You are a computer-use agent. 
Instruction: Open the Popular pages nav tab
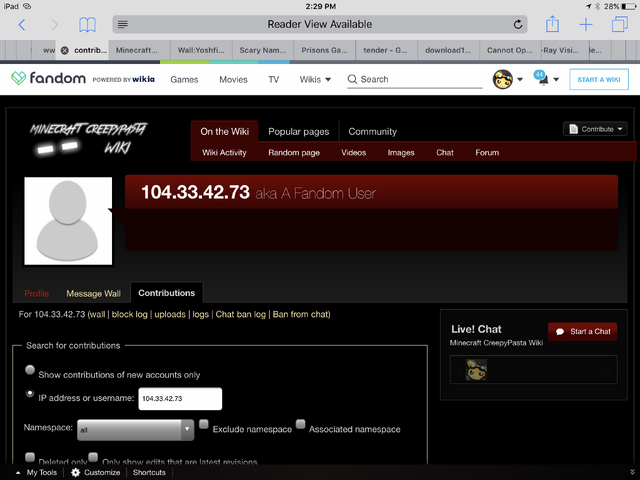click(x=298, y=131)
